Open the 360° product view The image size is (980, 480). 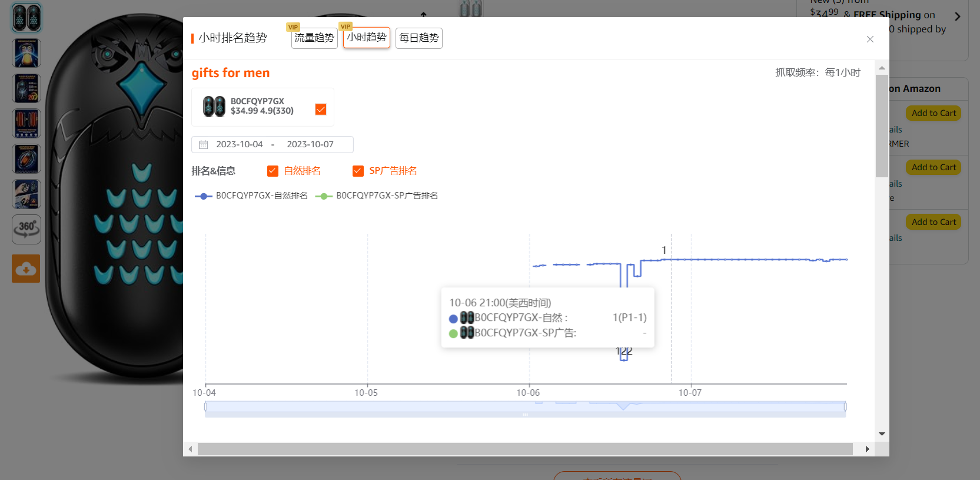tap(26, 229)
